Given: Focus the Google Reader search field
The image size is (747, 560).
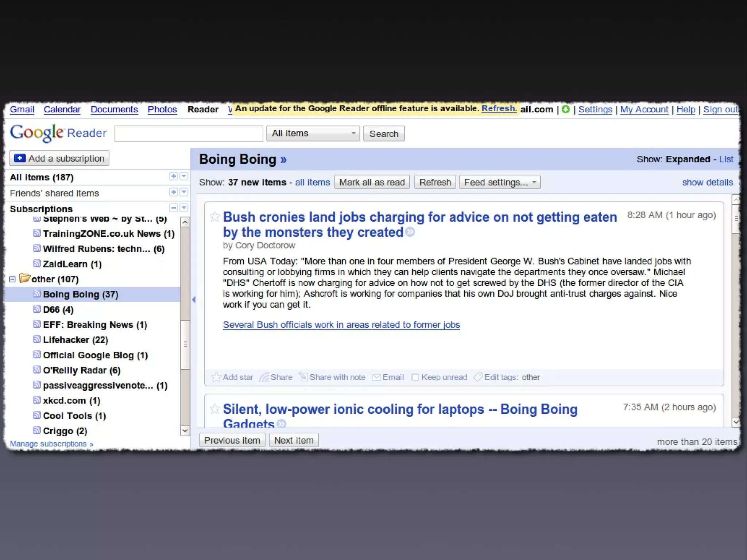Looking at the screenshot, I should coord(189,134).
